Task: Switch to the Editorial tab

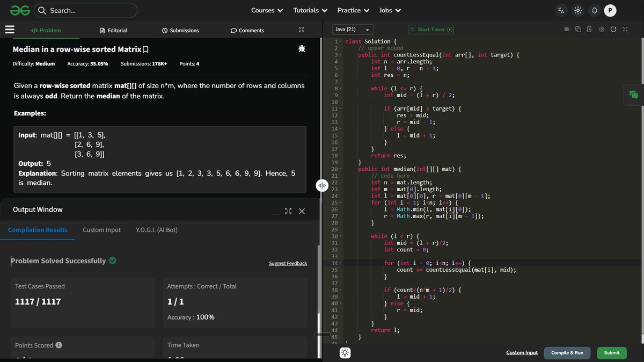Action: click(x=114, y=31)
